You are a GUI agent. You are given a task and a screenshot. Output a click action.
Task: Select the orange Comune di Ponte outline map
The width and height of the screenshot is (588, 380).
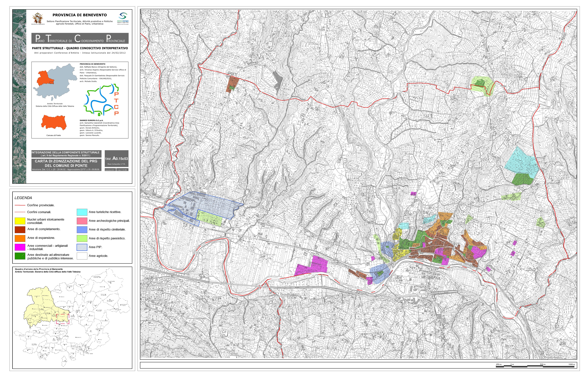click(54, 122)
